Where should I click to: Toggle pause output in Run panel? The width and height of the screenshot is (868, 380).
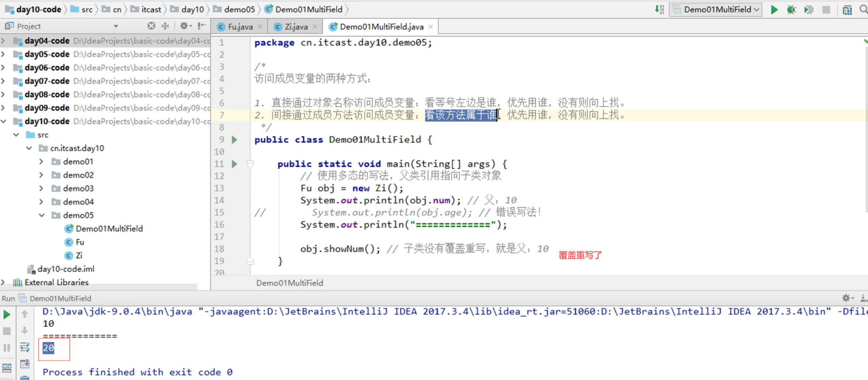(7, 348)
